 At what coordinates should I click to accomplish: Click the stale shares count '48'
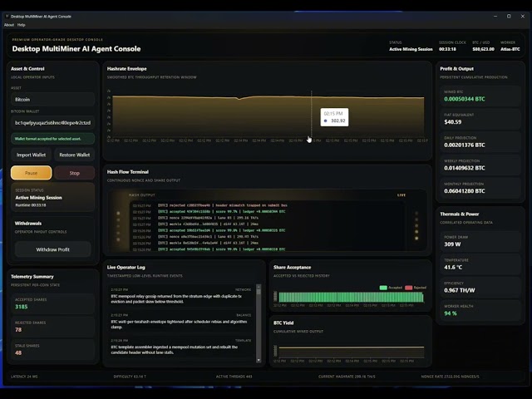[x=18, y=352]
